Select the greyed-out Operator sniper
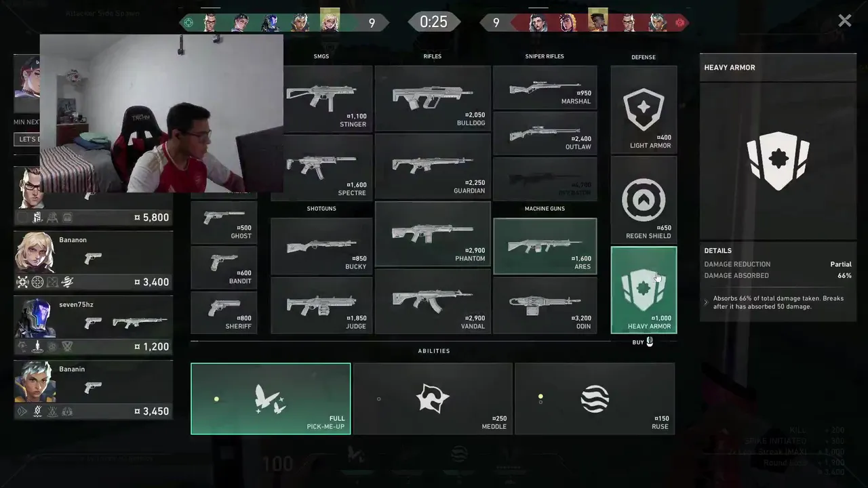This screenshot has width=868, height=488. click(x=545, y=178)
